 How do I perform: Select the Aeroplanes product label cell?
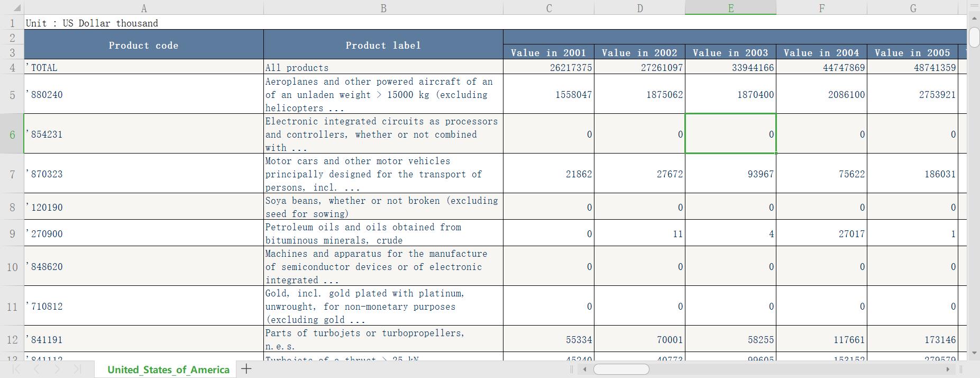(x=383, y=94)
